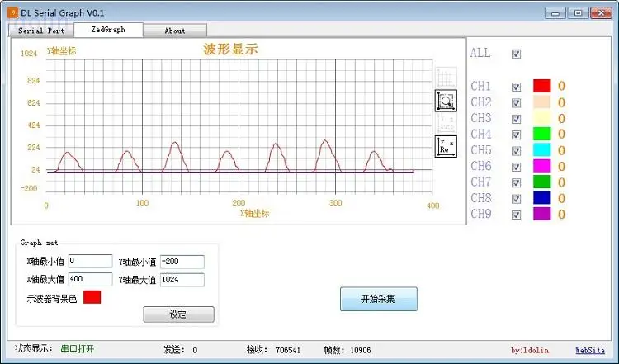This screenshot has height=364, width=619.
Task: Open the WebSite link
Action: [590, 350]
